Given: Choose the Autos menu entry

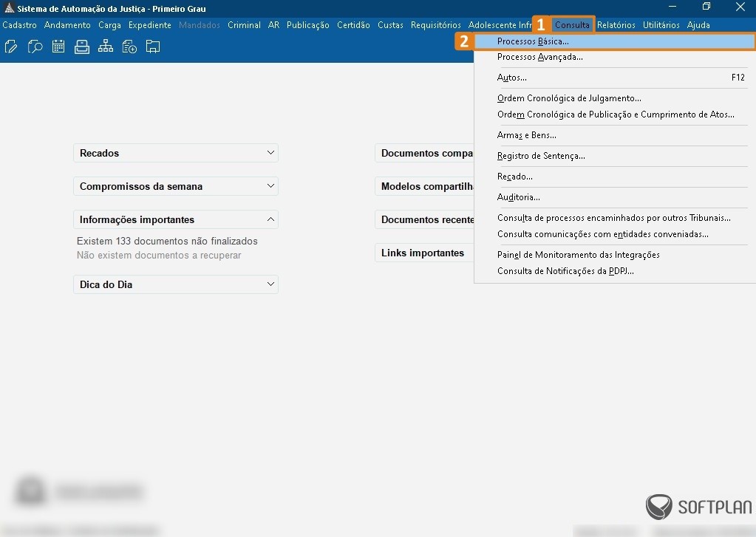Looking at the screenshot, I should point(614,77).
